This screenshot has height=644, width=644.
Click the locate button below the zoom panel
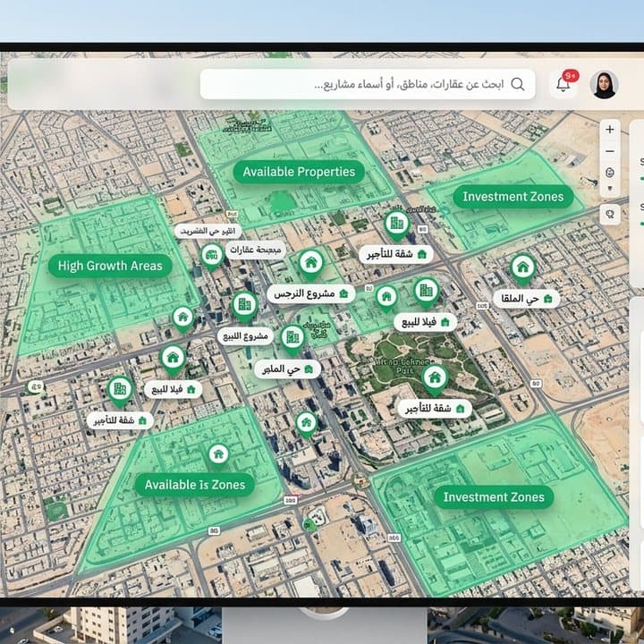[610, 214]
